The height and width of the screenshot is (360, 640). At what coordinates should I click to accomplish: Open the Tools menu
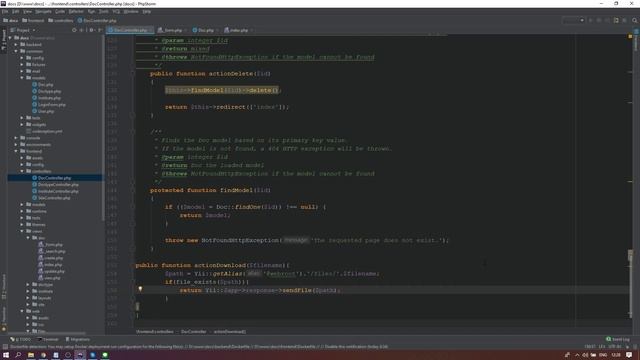click(x=104, y=11)
